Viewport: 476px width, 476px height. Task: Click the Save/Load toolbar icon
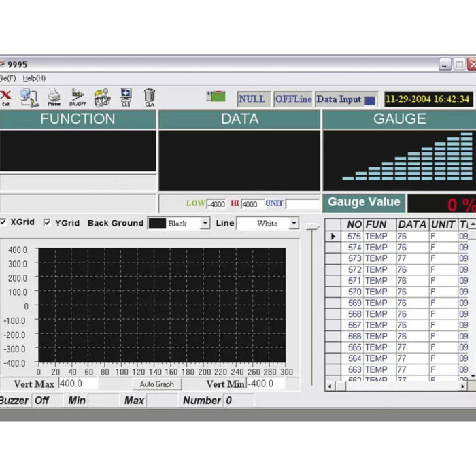[x=102, y=97]
